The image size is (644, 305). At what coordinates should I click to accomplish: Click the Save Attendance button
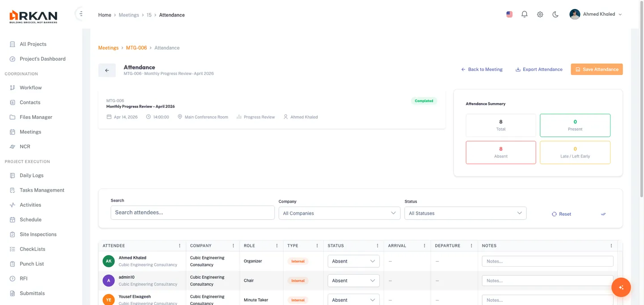(x=597, y=69)
